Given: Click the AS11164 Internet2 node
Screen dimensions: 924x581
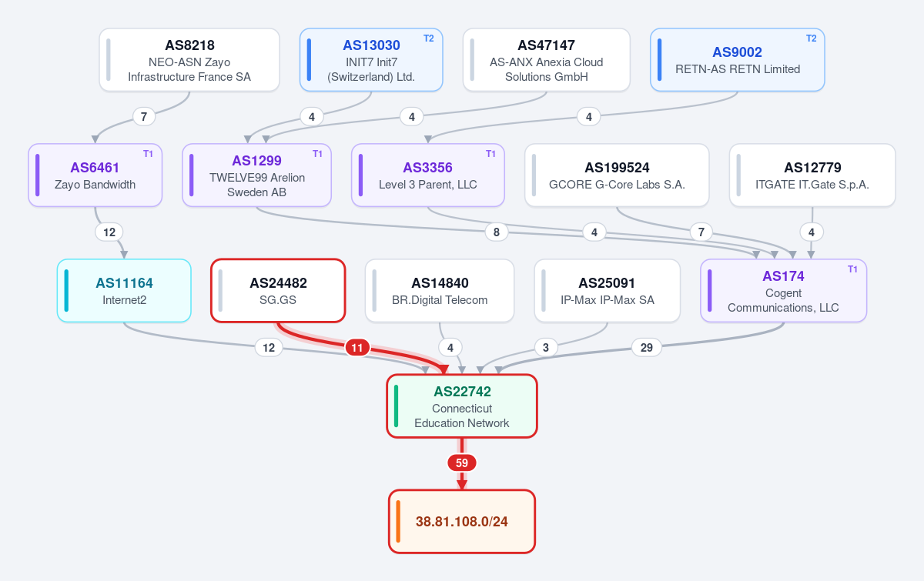Looking at the screenshot, I should [124, 291].
